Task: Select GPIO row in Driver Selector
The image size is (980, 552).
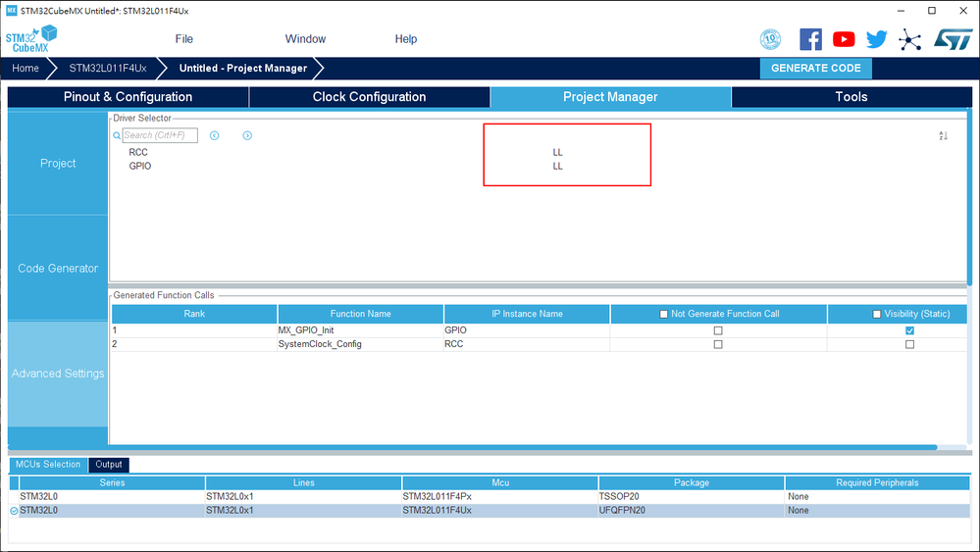Action: pyautogui.click(x=140, y=166)
